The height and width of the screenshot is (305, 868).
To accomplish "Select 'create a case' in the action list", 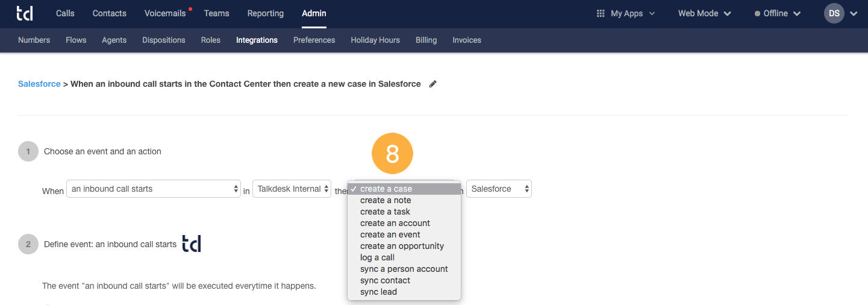I will (x=404, y=189).
